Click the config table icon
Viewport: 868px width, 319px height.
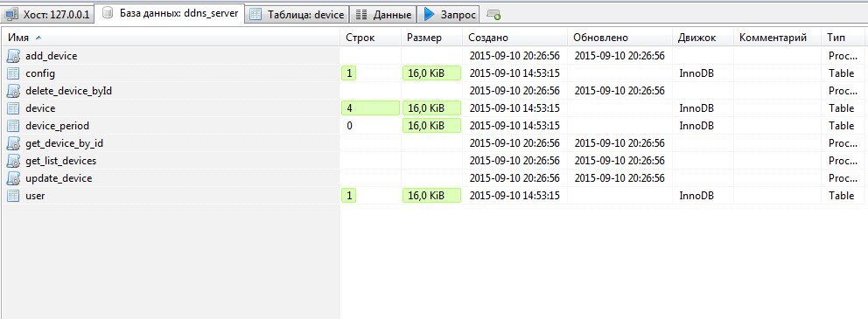click(x=14, y=73)
